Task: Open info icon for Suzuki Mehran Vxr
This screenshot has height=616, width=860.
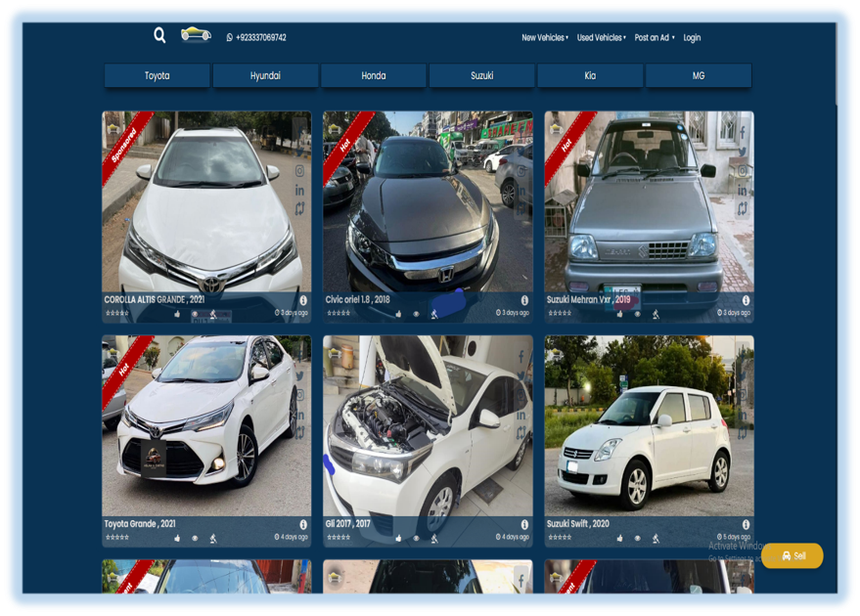Action: click(746, 300)
